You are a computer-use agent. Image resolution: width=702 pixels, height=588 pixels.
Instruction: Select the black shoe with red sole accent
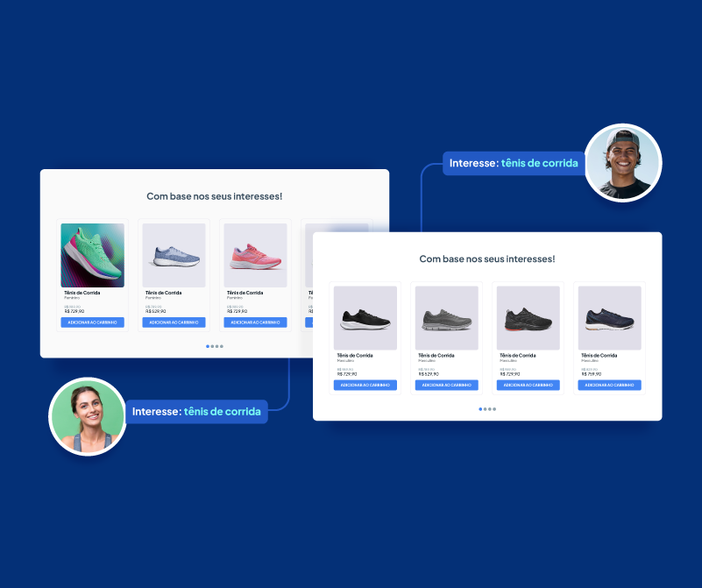(528, 318)
